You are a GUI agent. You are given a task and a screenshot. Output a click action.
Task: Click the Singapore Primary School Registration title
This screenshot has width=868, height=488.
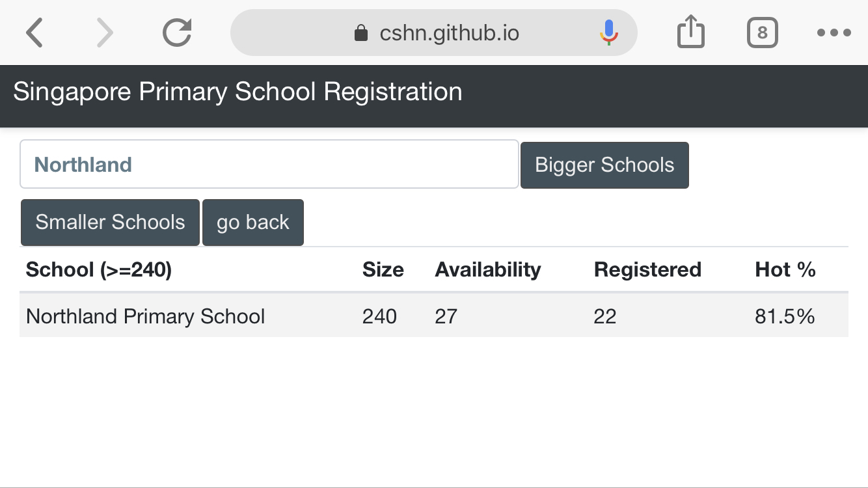point(237,92)
